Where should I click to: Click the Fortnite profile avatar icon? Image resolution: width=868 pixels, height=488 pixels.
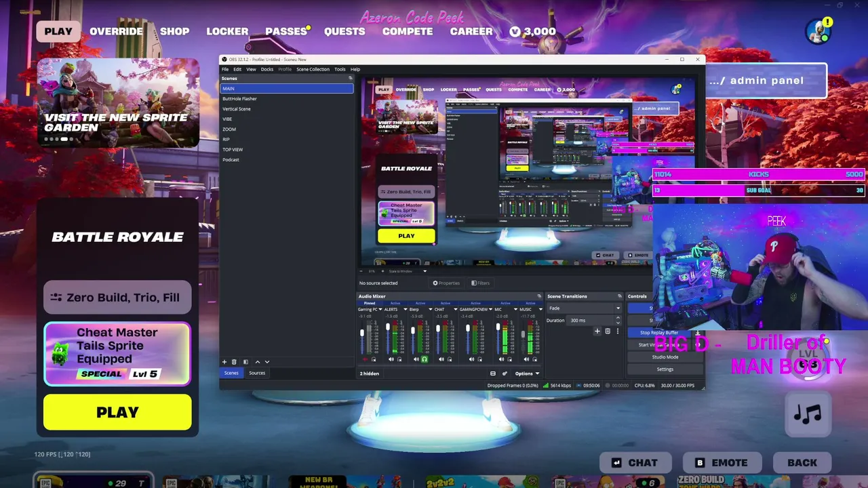click(x=818, y=30)
